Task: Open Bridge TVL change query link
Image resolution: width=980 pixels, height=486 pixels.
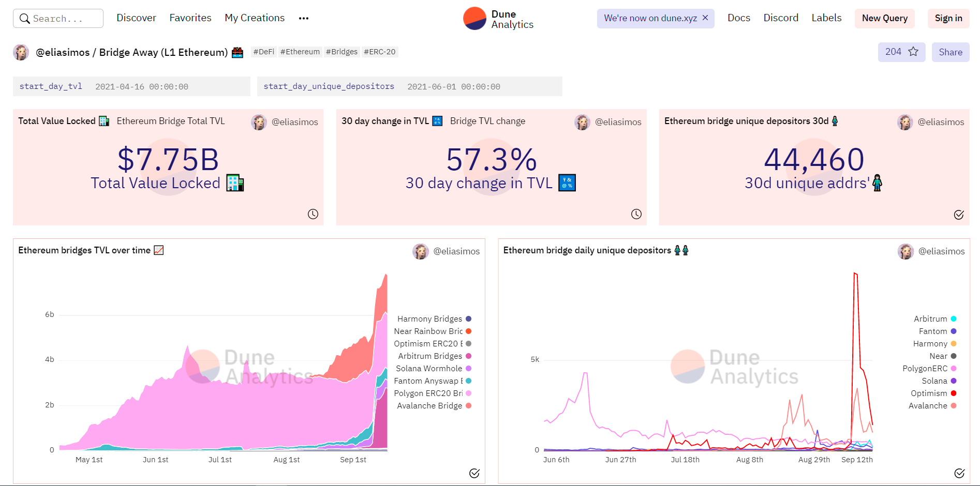Action: click(487, 121)
